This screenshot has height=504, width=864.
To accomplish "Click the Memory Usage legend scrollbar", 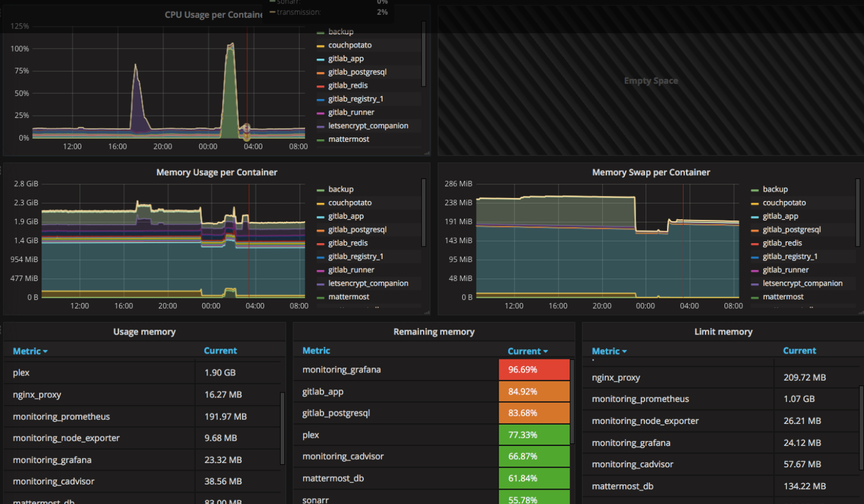I will pyautogui.click(x=424, y=212).
